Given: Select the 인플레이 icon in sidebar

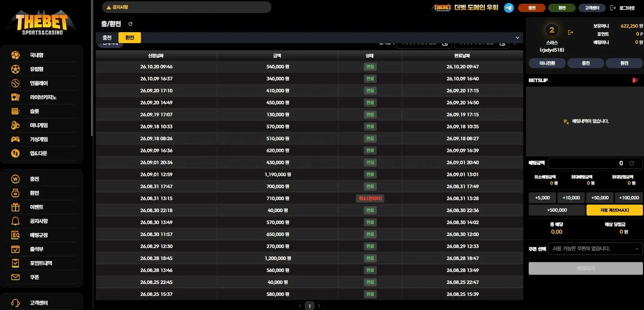Looking at the screenshot, I should [15, 83].
